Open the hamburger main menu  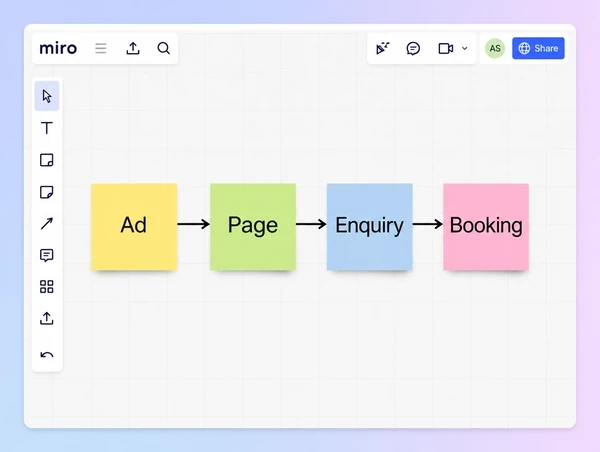pyautogui.click(x=101, y=48)
